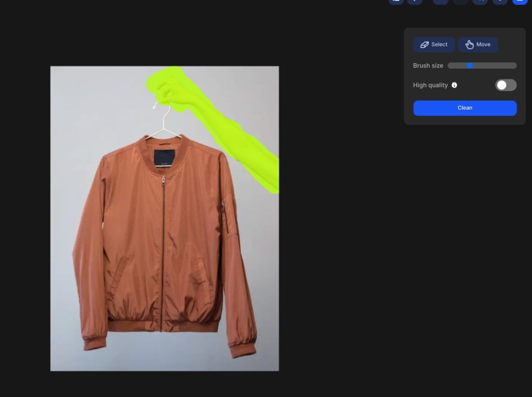Click the leftmost top toolbar button
This screenshot has width=532, height=397.
pyautogui.click(x=396, y=2)
